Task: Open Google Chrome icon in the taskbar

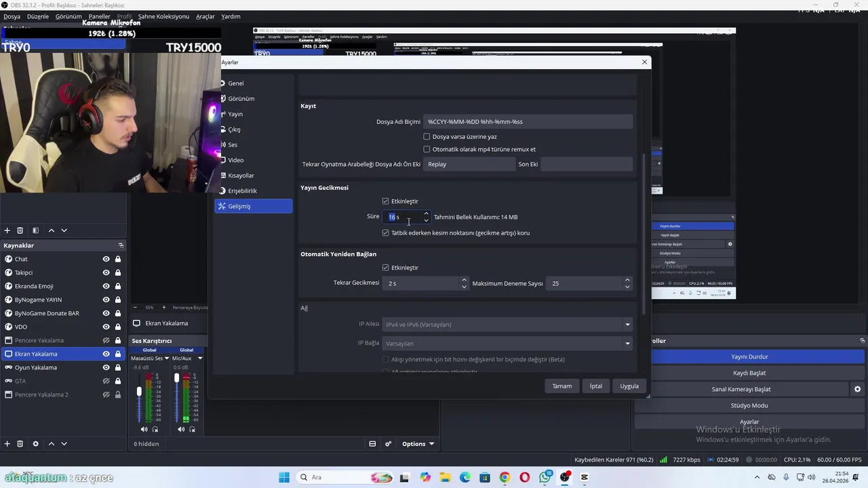Action: tap(505, 477)
